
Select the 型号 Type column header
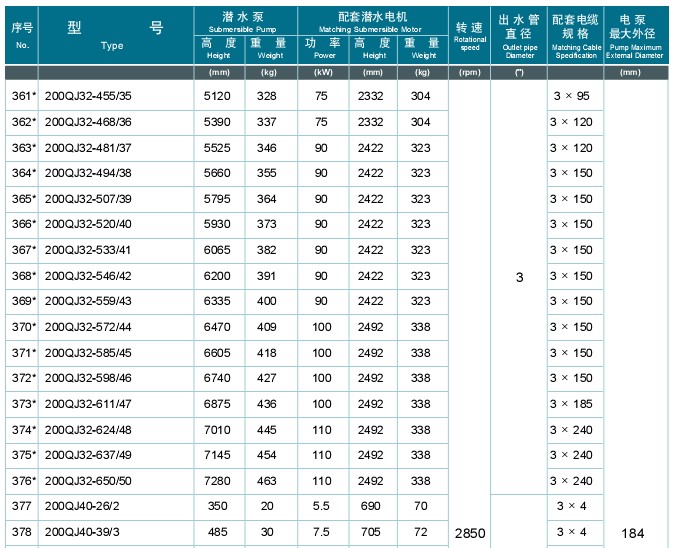[x=113, y=36]
